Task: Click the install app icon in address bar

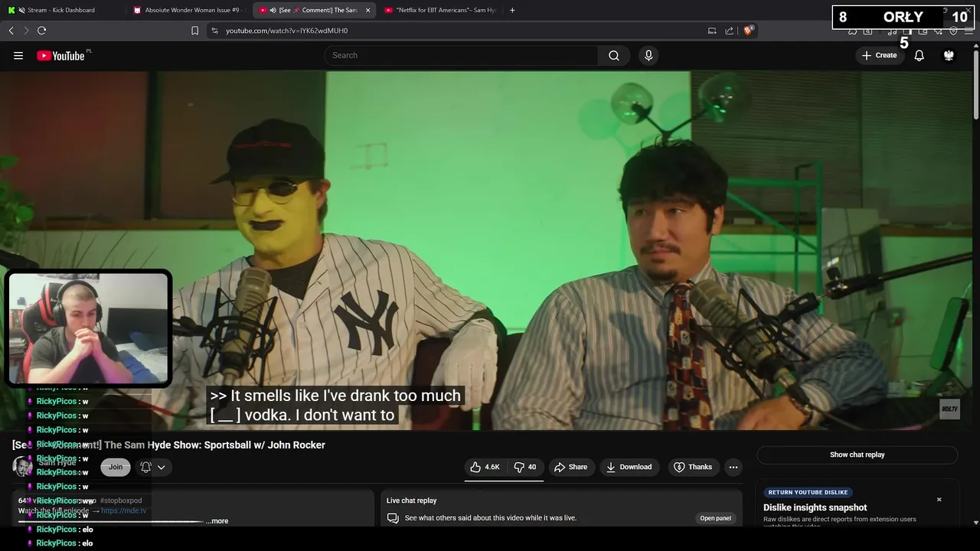Action: 712,31
